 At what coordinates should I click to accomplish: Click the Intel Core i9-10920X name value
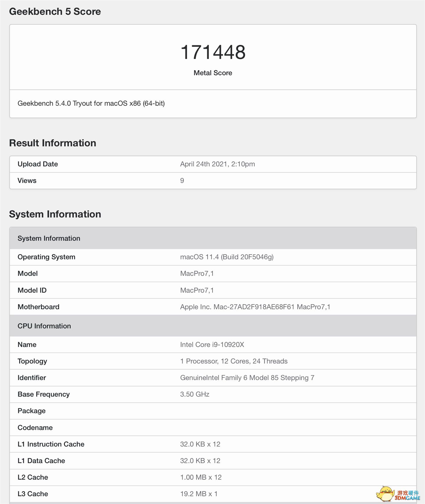212,344
